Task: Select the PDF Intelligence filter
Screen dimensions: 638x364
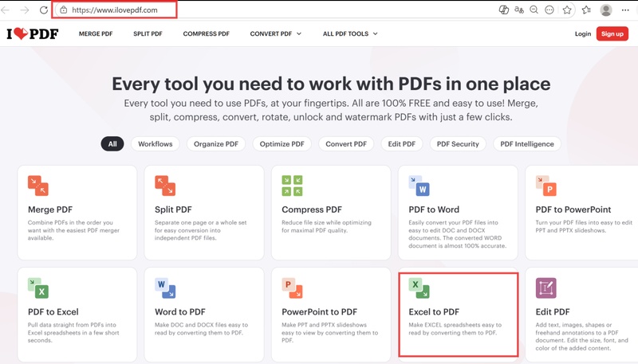Action: [527, 144]
